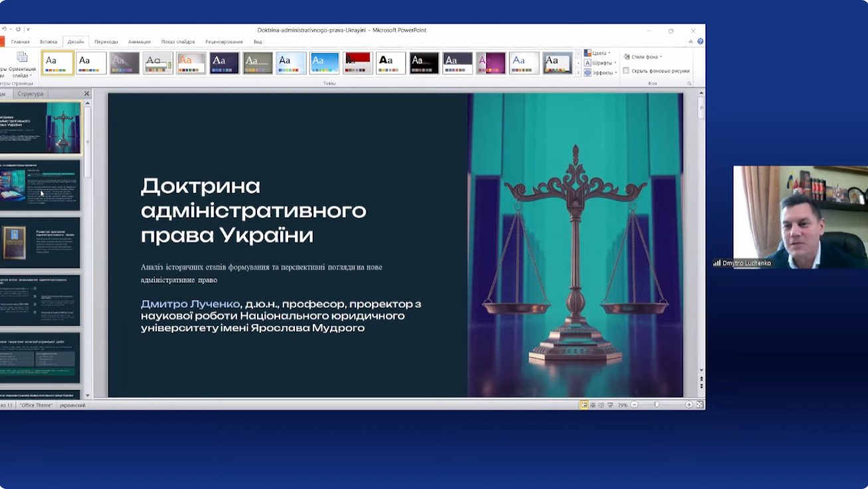Close the slides thumbnail pane

(86, 94)
